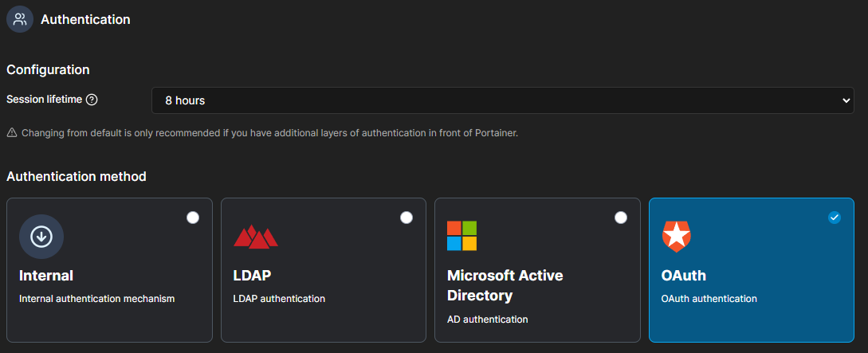868x353 pixels.
Task: Click the Session lifetime label
Action: point(45,100)
